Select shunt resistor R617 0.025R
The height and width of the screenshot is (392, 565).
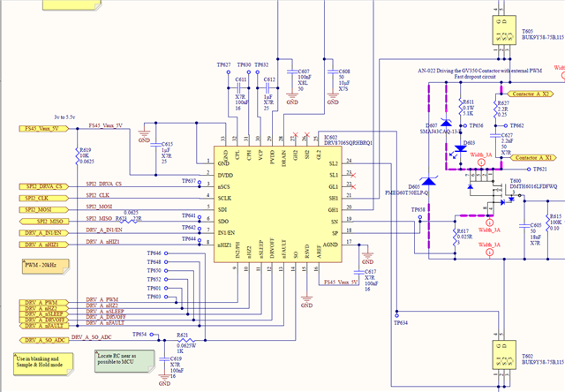[x=455, y=236]
